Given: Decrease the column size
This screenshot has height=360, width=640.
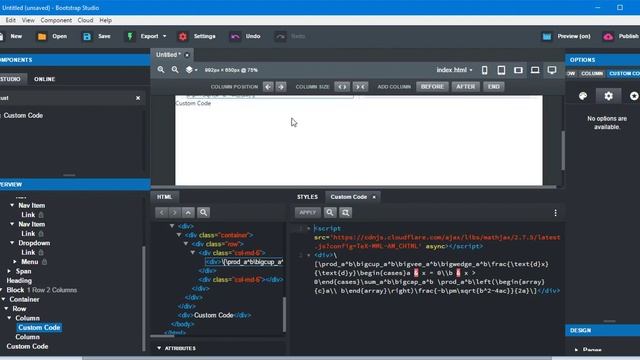Looking at the screenshot, I should [x=360, y=87].
